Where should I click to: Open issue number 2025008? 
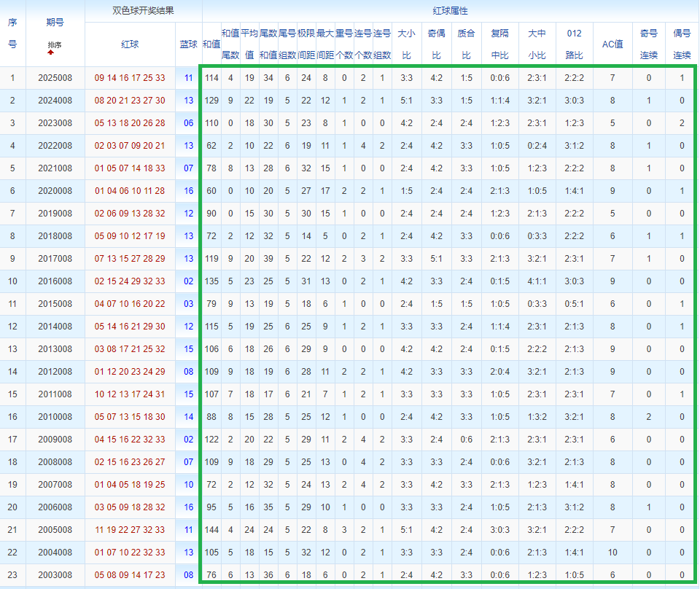[55, 78]
